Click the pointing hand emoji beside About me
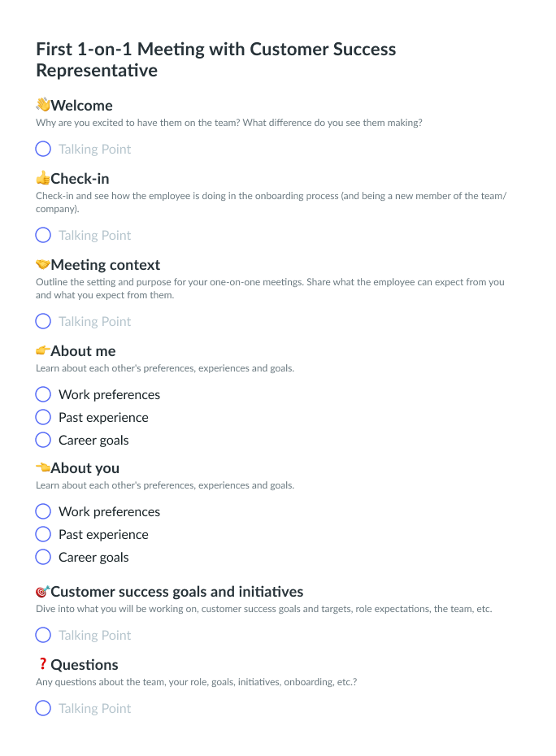 (x=43, y=350)
